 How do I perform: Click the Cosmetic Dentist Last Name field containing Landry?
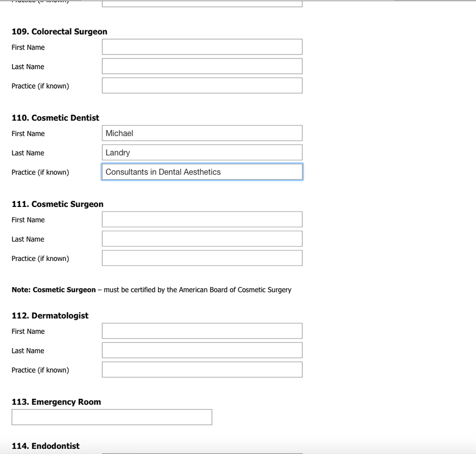pyautogui.click(x=202, y=152)
